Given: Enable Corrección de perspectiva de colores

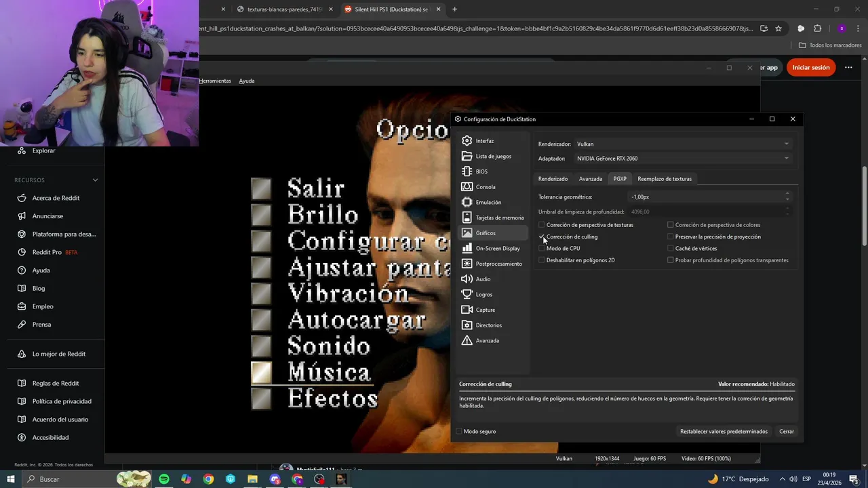Looking at the screenshot, I should (x=714, y=225).
